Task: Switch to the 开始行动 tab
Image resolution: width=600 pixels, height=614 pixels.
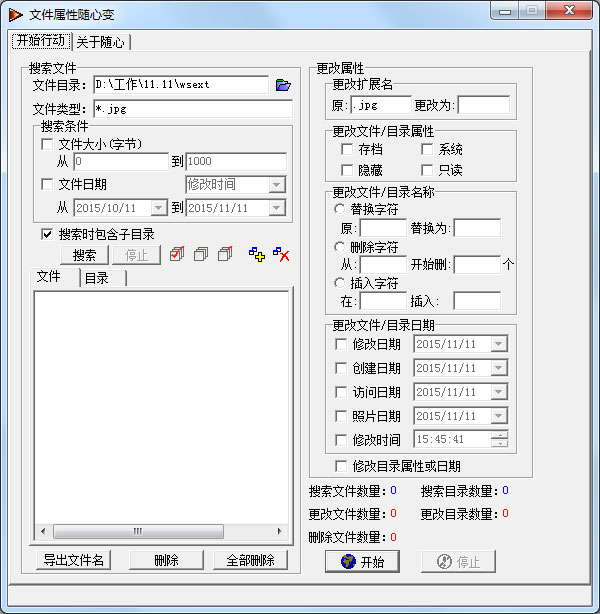Action: (41, 41)
